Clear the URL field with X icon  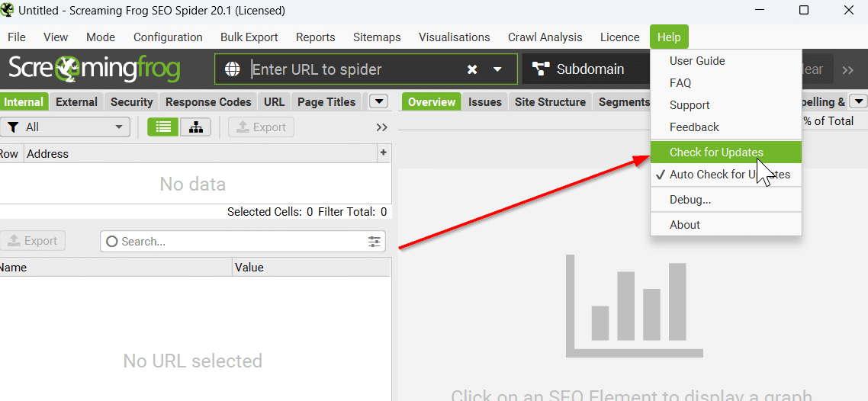tap(471, 69)
